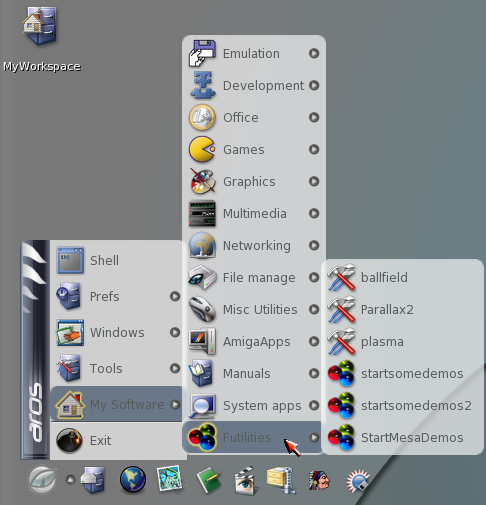Select the Games menu category
Image resolution: width=486 pixels, height=505 pixels.
254,149
